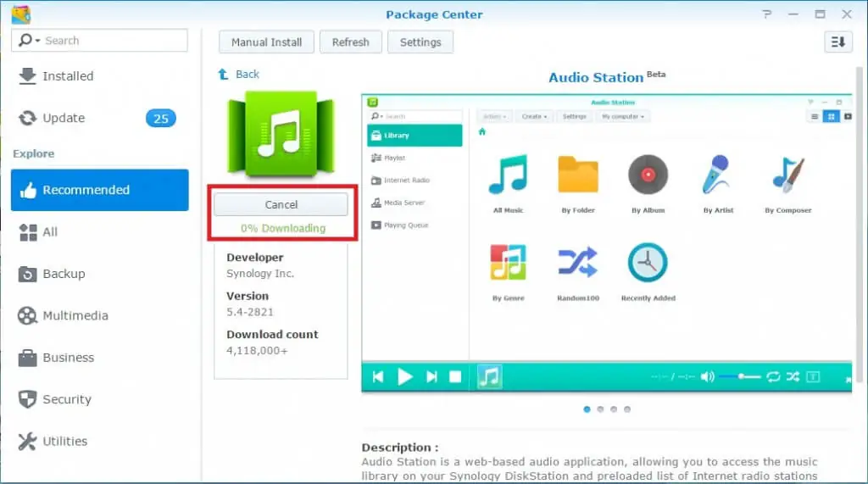Open the Business category
The image size is (868, 484).
tap(100, 358)
